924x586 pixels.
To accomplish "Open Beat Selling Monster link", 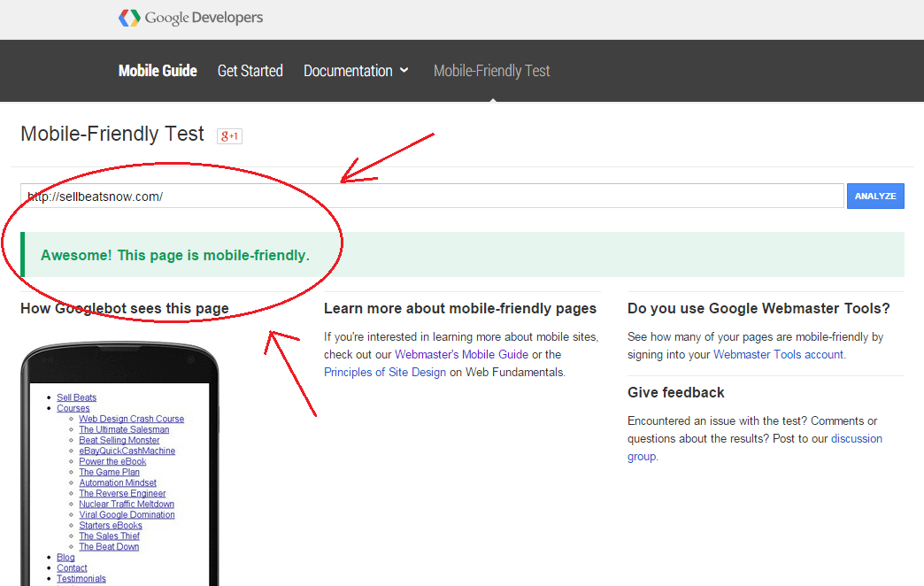I will 119,440.
